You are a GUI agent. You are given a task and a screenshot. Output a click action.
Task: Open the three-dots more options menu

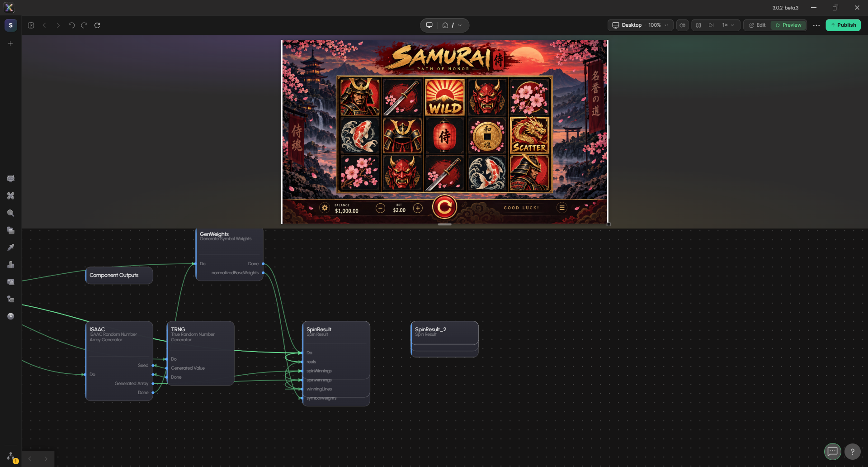(816, 25)
